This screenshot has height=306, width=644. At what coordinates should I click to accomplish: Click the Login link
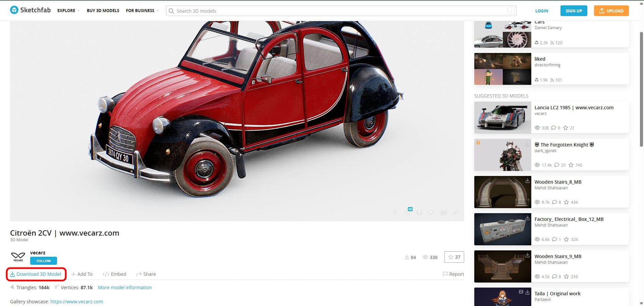click(542, 11)
